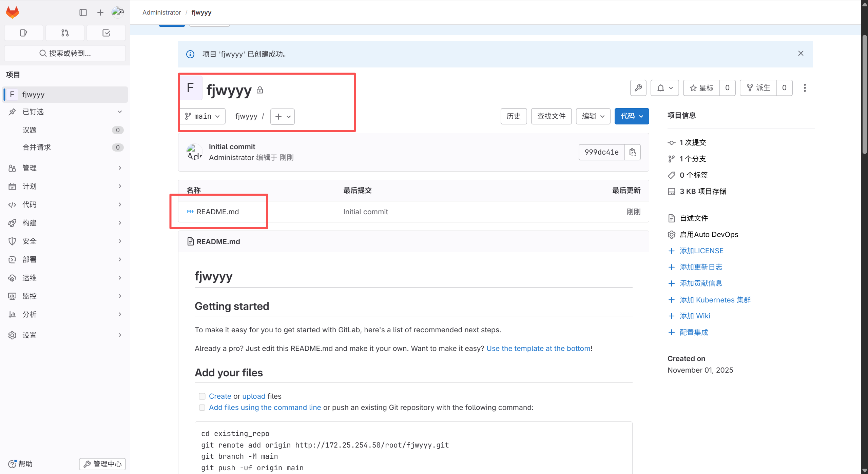Check the 'Create or upload files' checkbox

point(202,396)
